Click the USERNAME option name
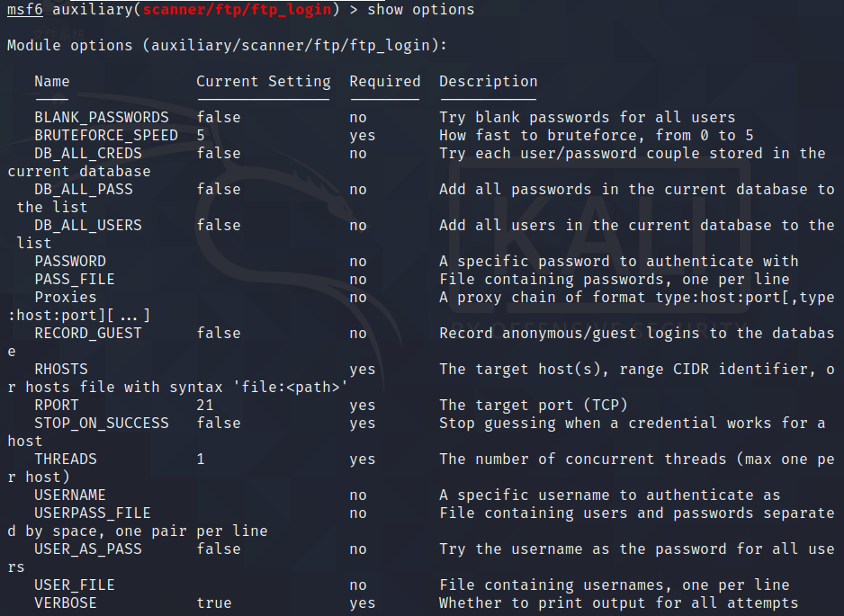This screenshot has height=616, width=844. (70, 495)
